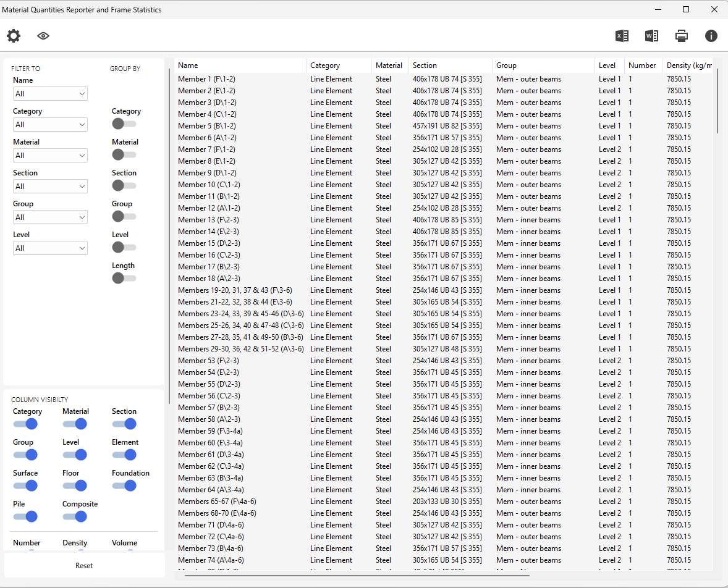Select row Member 5 (B\1-2)
The height and width of the screenshot is (588, 728).
[443, 126]
